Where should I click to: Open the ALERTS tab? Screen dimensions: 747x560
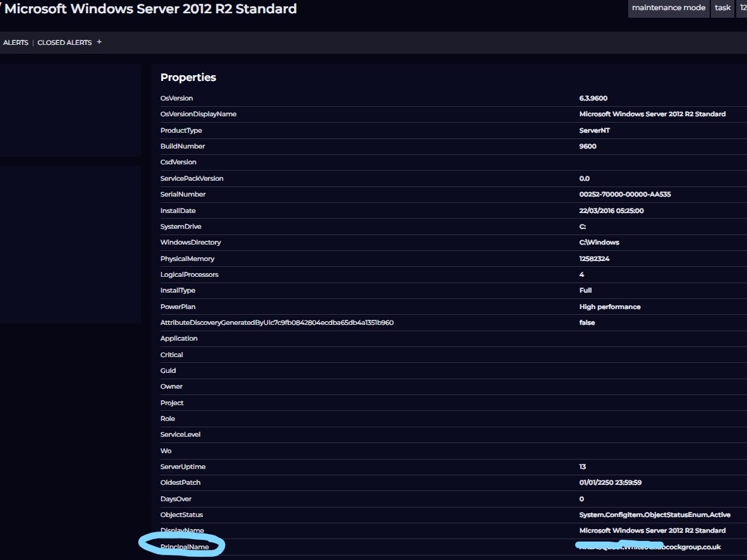click(16, 43)
